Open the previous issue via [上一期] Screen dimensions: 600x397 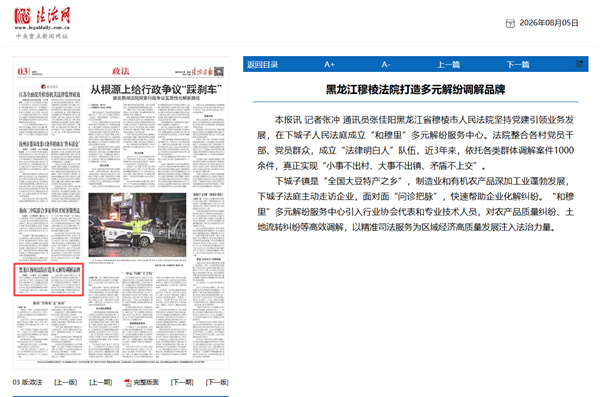point(100,382)
